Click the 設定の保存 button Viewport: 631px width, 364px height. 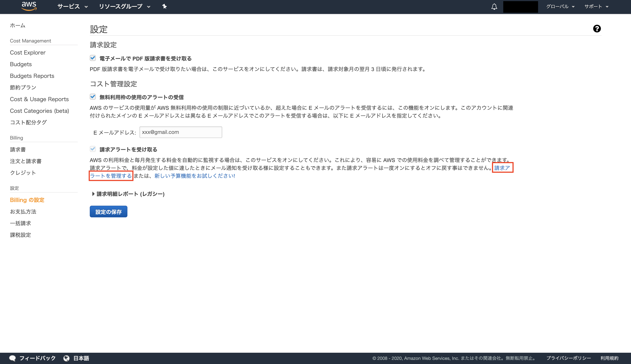tap(108, 211)
